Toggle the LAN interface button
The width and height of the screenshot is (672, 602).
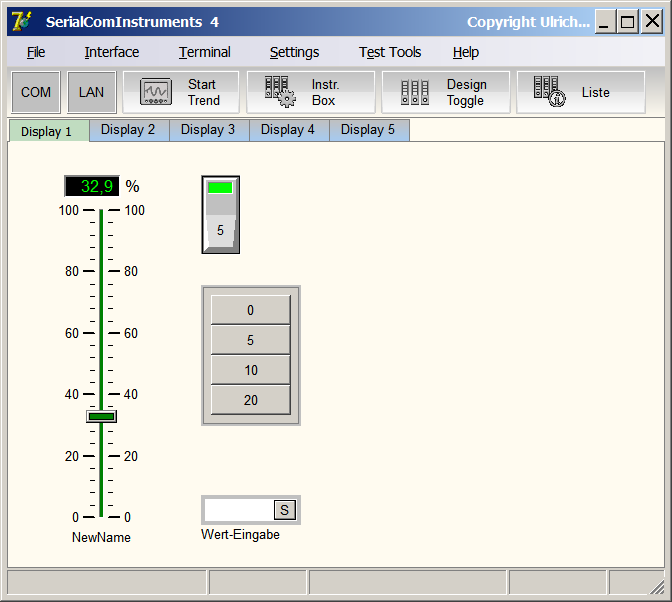click(x=91, y=92)
